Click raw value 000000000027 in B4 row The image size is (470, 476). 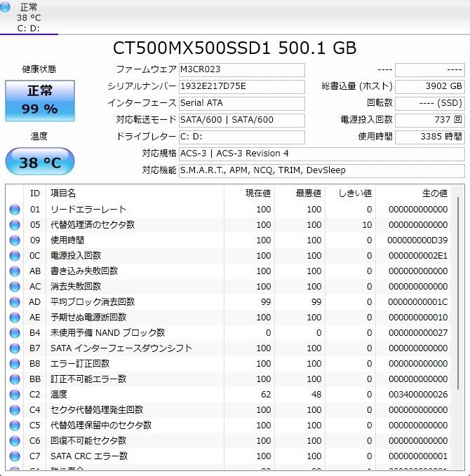[x=418, y=333]
